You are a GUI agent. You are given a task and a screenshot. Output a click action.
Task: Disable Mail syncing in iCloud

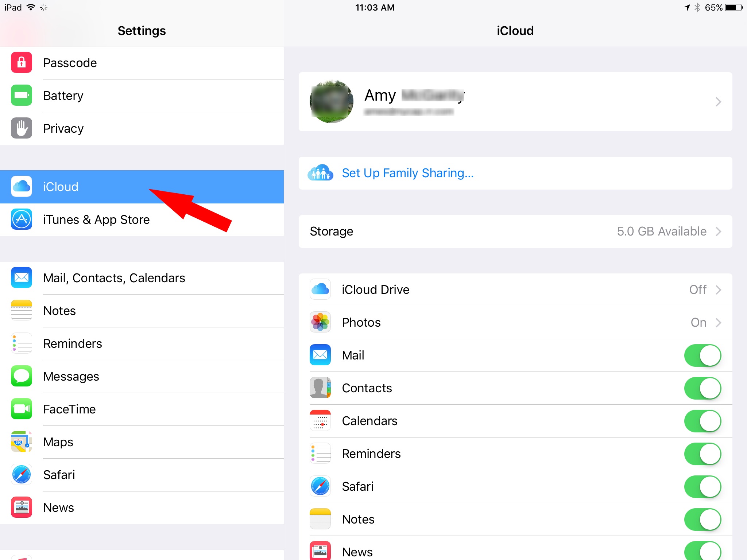[702, 355]
